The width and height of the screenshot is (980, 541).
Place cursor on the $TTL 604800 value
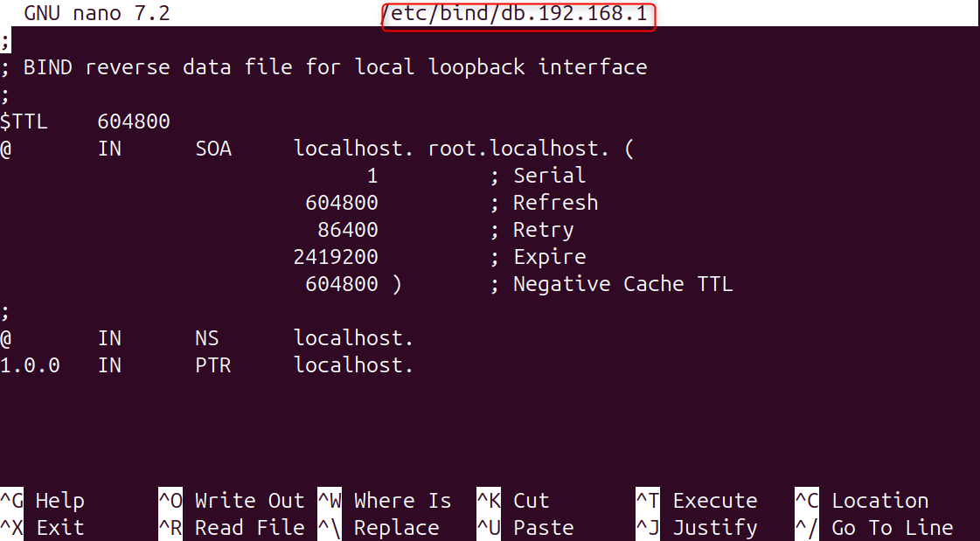(133, 121)
